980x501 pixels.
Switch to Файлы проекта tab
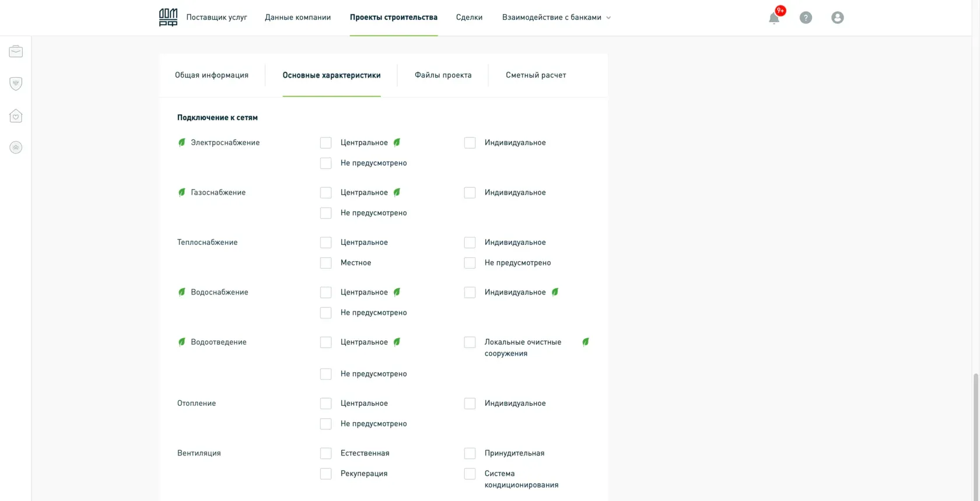(443, 75)
